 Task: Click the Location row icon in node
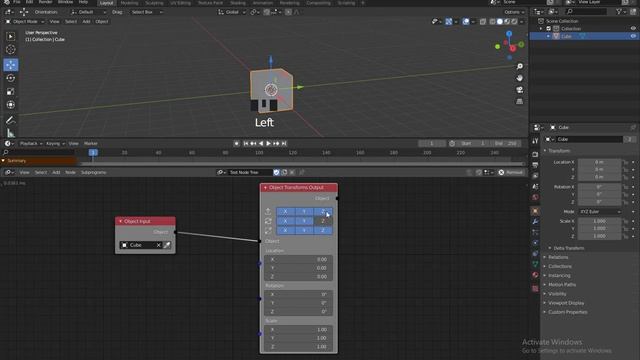tap(268, 211)
